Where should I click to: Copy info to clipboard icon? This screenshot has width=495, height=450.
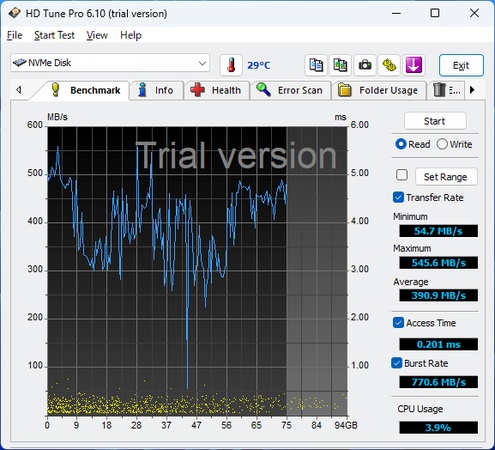316,65
